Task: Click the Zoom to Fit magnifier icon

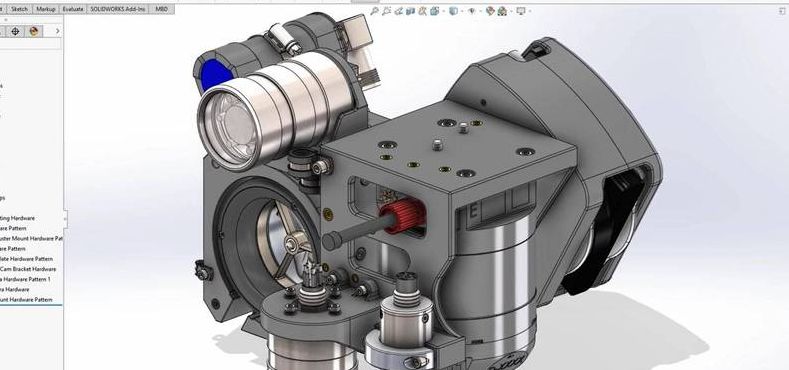Action: point(374,11)
